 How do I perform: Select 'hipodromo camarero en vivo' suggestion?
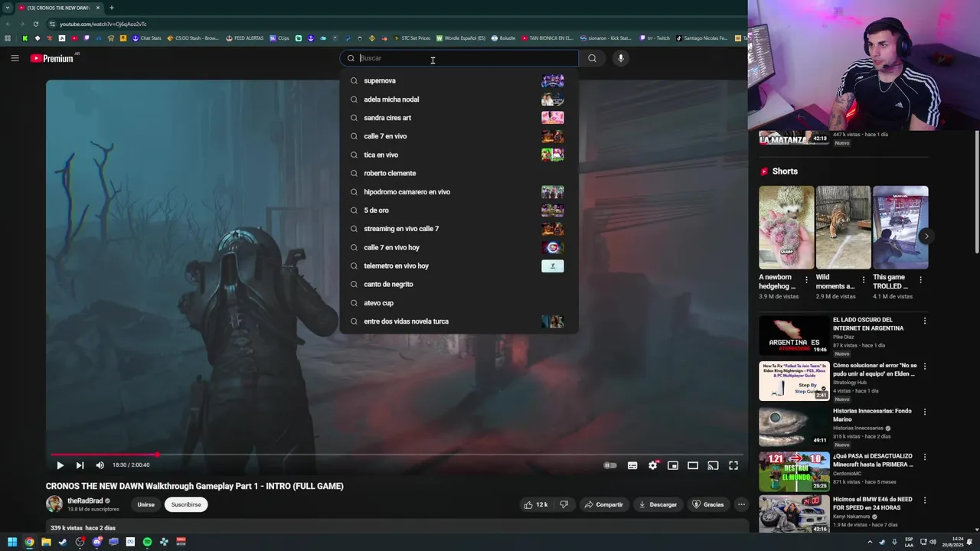(x=459, y=192)
